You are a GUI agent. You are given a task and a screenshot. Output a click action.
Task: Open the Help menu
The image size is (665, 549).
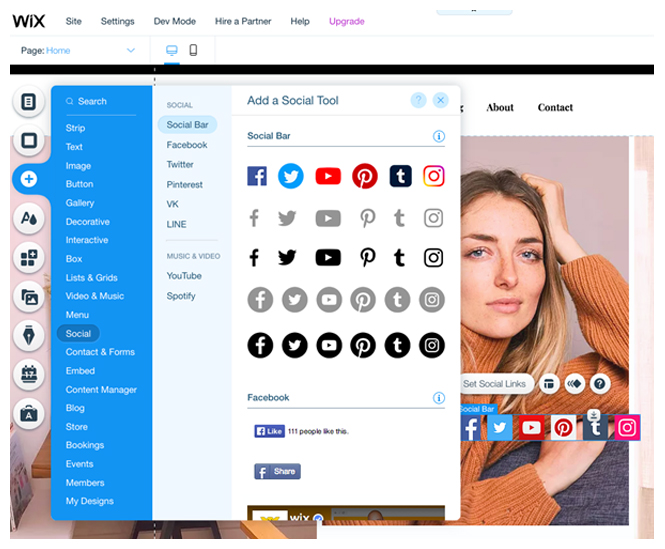pos(300,21)
